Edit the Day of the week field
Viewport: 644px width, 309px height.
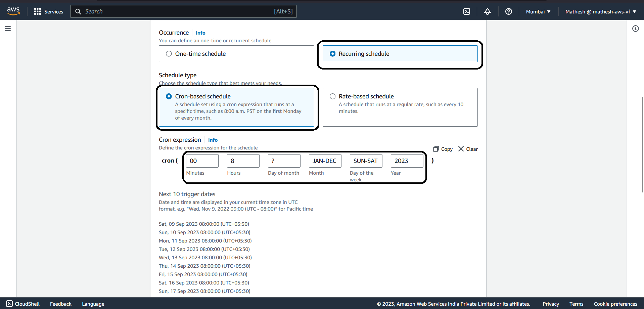pyautogui.click(x=366, y=161)
